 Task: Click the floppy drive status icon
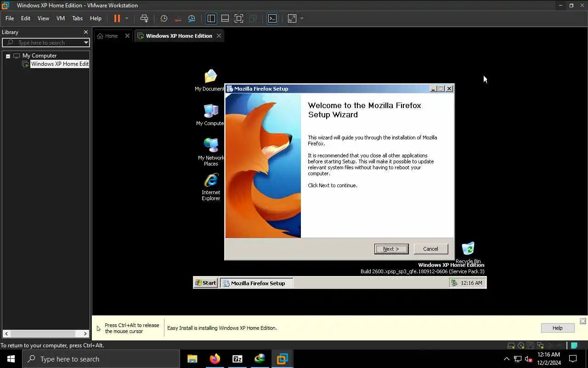[530, 345]
